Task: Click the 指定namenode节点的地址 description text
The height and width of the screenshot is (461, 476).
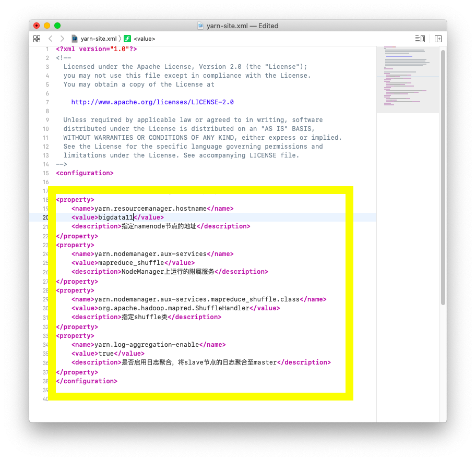Action: (x=159, y=226)
